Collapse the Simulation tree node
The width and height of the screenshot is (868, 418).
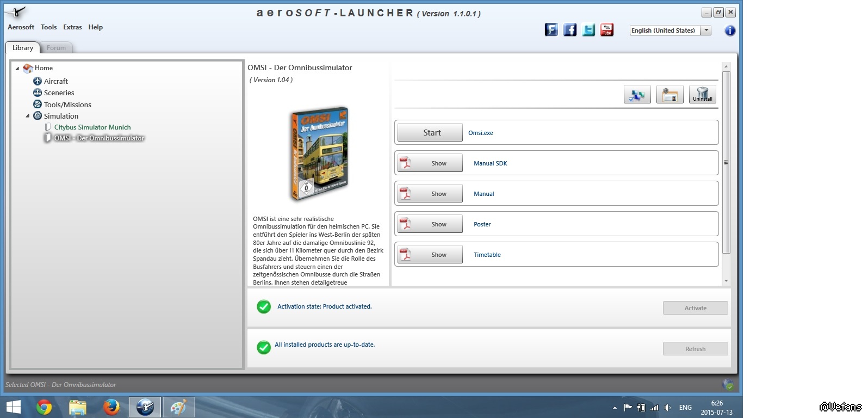[x=28, y=116]
